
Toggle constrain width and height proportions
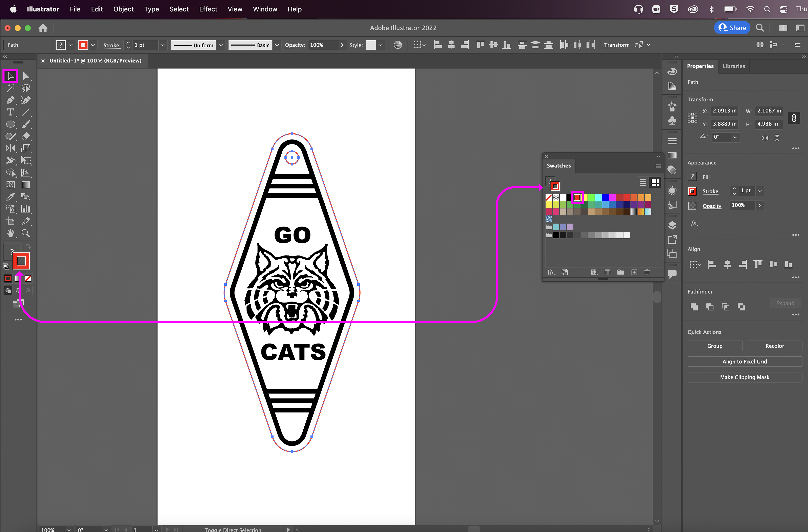coord(794,118)
